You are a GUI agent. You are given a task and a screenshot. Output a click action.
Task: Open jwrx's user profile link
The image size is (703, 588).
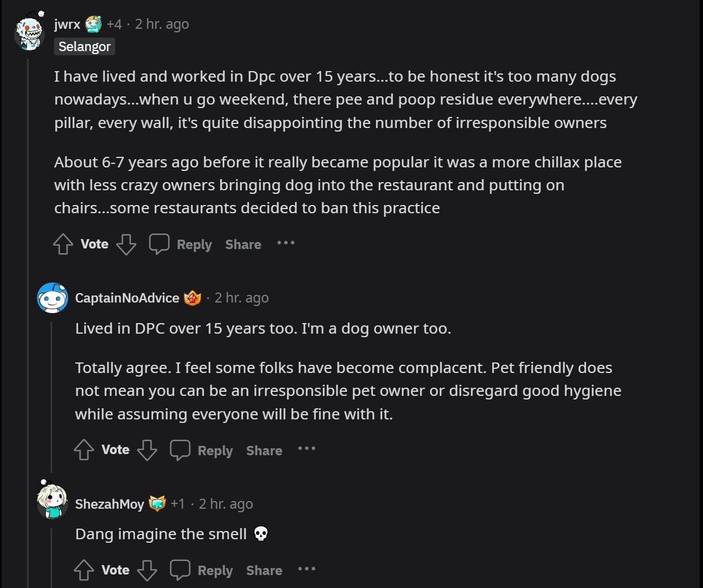coord(67,24)
